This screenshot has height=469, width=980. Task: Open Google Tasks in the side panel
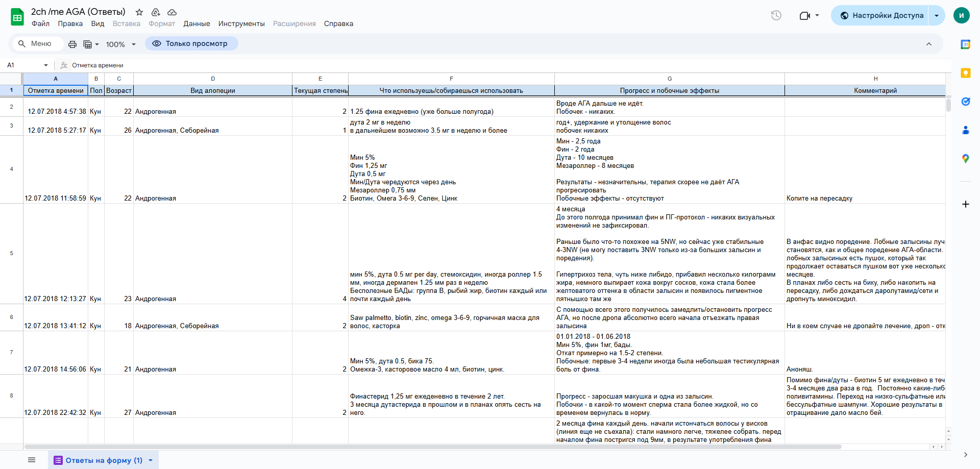[965, 102]
